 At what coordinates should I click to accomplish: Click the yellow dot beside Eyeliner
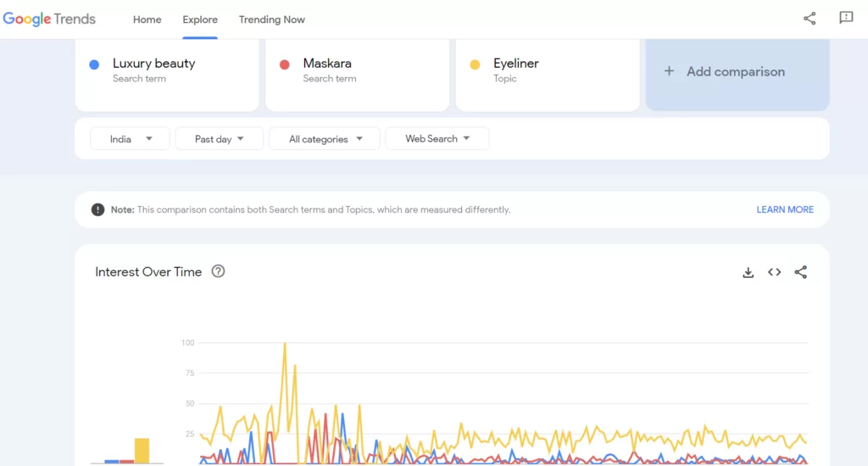(475, 64)
